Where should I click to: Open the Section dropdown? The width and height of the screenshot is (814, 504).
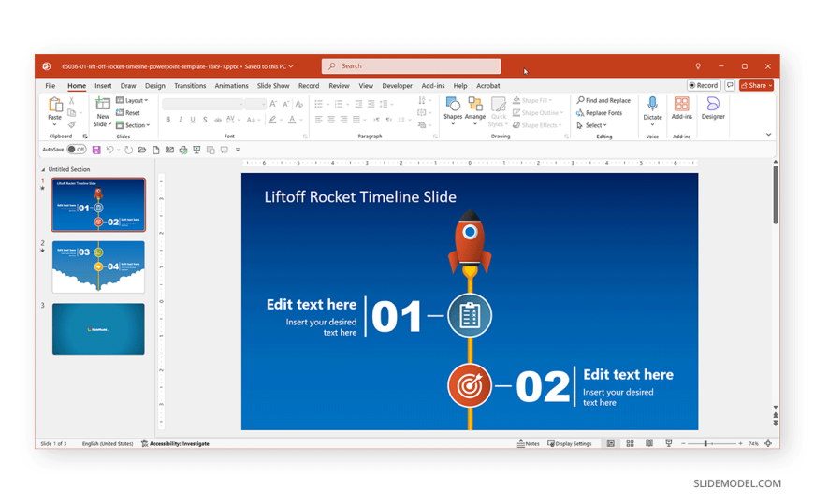(x=134, y=125)
